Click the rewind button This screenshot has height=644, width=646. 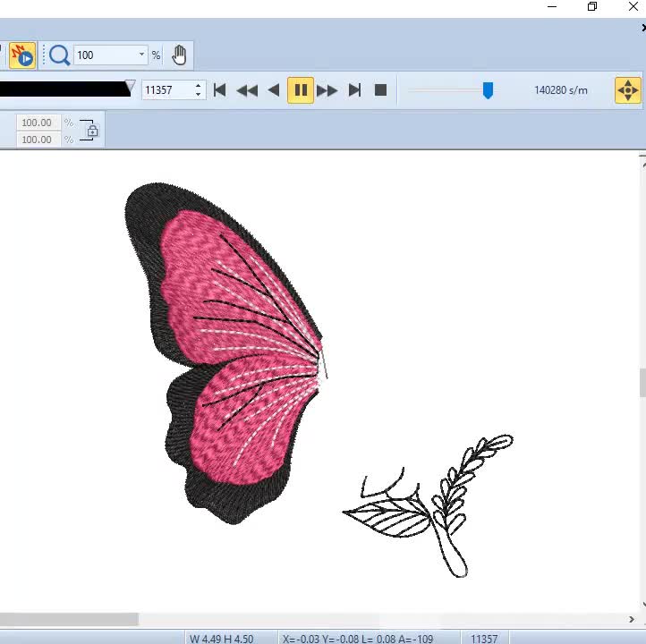(247, 90)
